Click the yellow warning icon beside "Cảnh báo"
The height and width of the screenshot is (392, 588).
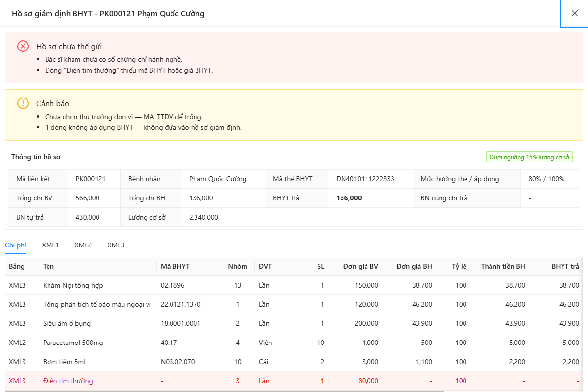click(x=23, y=103)
